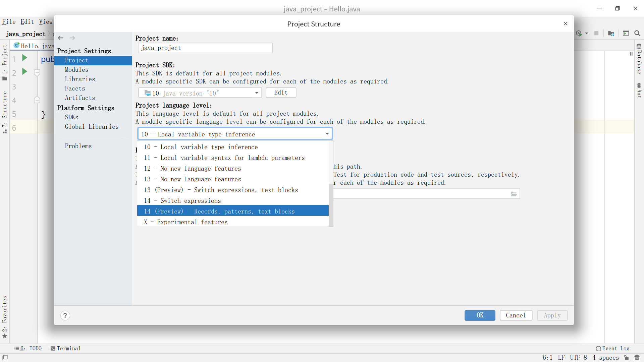Pause output with the pause icon
Image resolution: width=644 pixels, height=362 pixels.
coord(631,54)
